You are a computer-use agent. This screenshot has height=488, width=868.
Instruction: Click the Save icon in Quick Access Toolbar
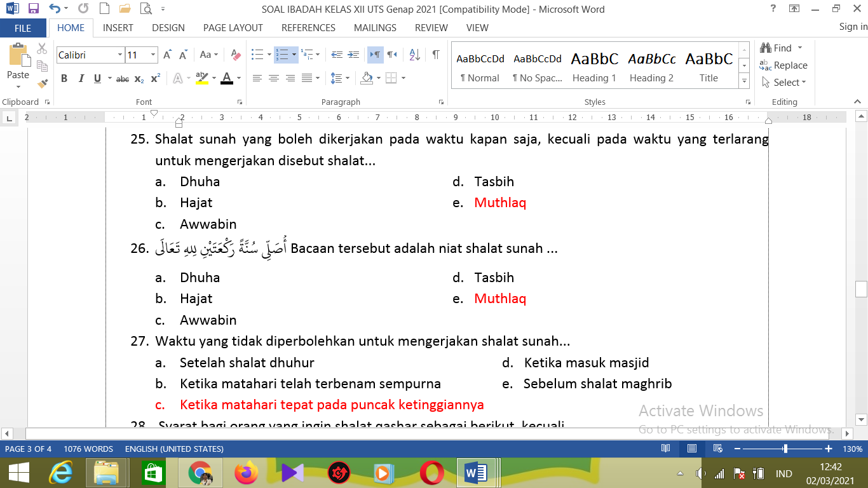click(x=34, y=9)
